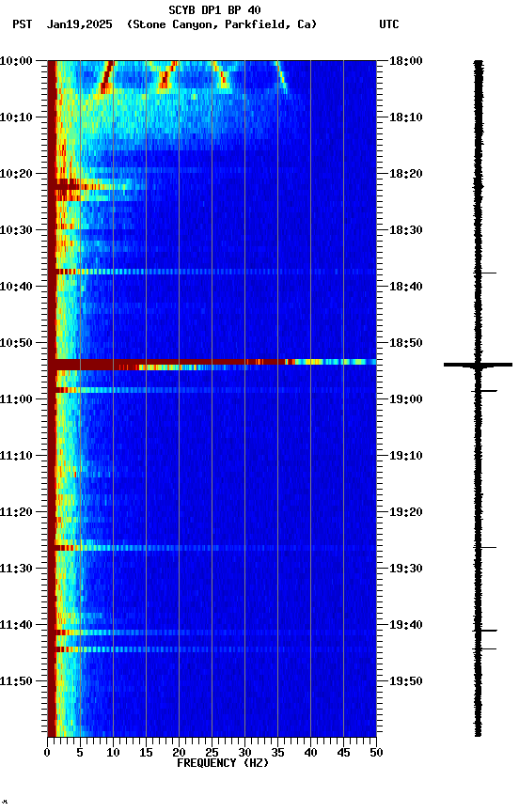Viewport: 519px width, 812px height.
Task: Click the 'FREQUENCY (HZ)' axis title
Action: coord(223,763)
